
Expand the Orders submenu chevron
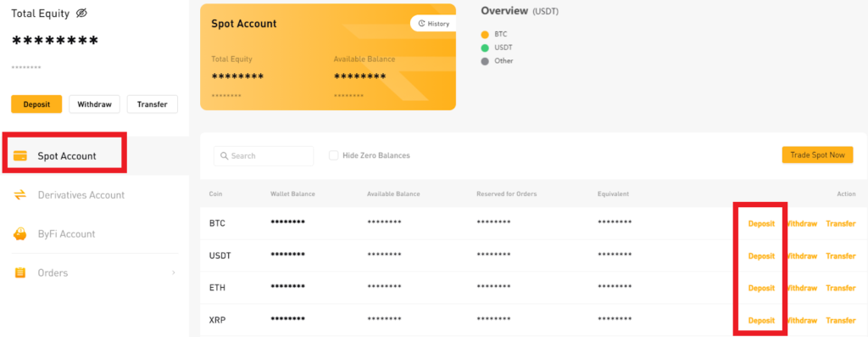click(173, 272)
